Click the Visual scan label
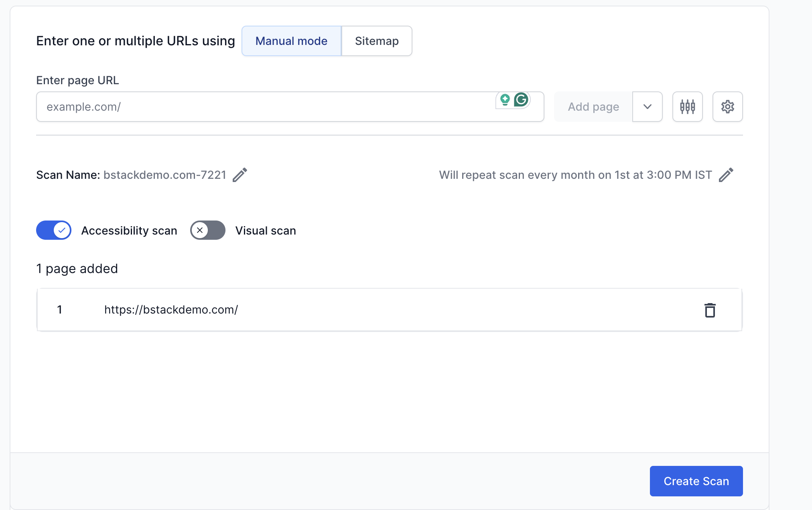 click(x=266, y=231)
